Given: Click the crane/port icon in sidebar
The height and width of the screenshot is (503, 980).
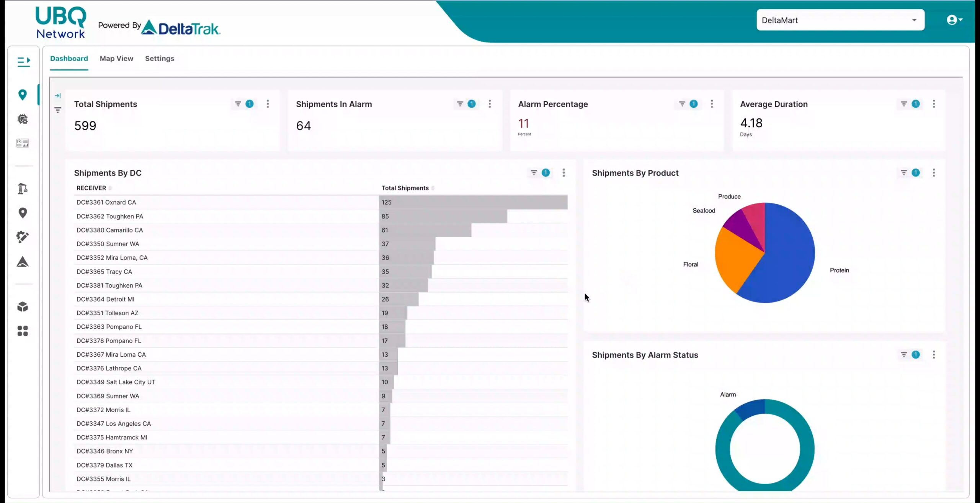Looking at the screenshot, I should tap(23, 188).
